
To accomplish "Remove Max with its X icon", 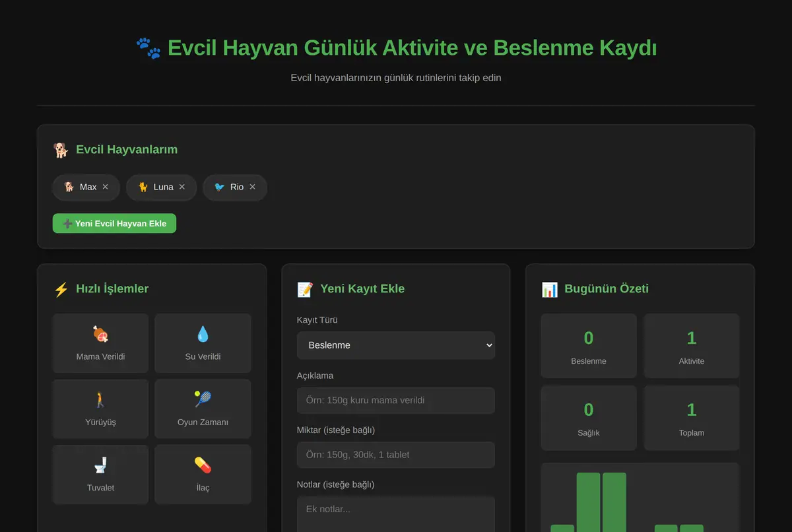I will click(x=105, y=187).
